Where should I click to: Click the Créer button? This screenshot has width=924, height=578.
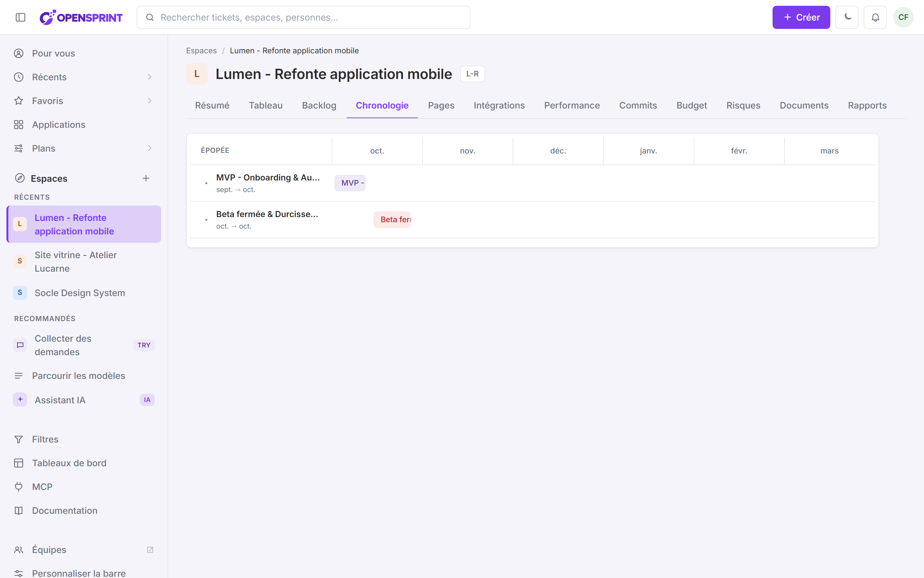coord(801,17)
